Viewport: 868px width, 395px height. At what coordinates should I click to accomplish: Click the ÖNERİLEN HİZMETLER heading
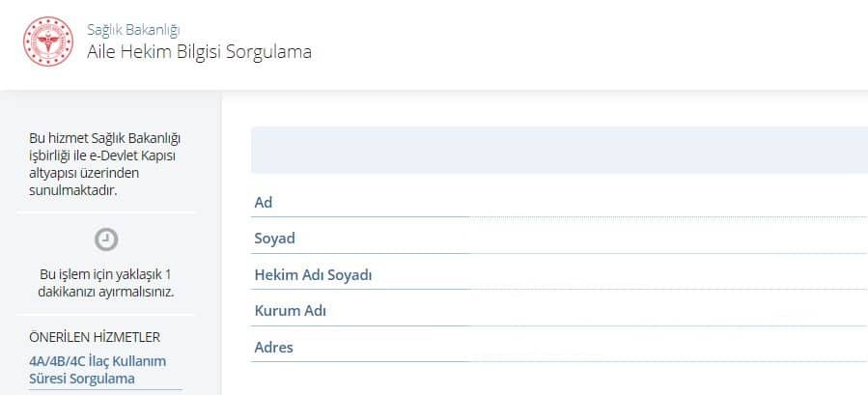95,337
